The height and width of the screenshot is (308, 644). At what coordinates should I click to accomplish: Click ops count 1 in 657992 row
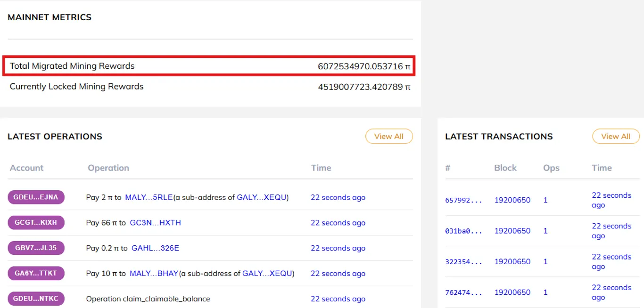point(545,200)
